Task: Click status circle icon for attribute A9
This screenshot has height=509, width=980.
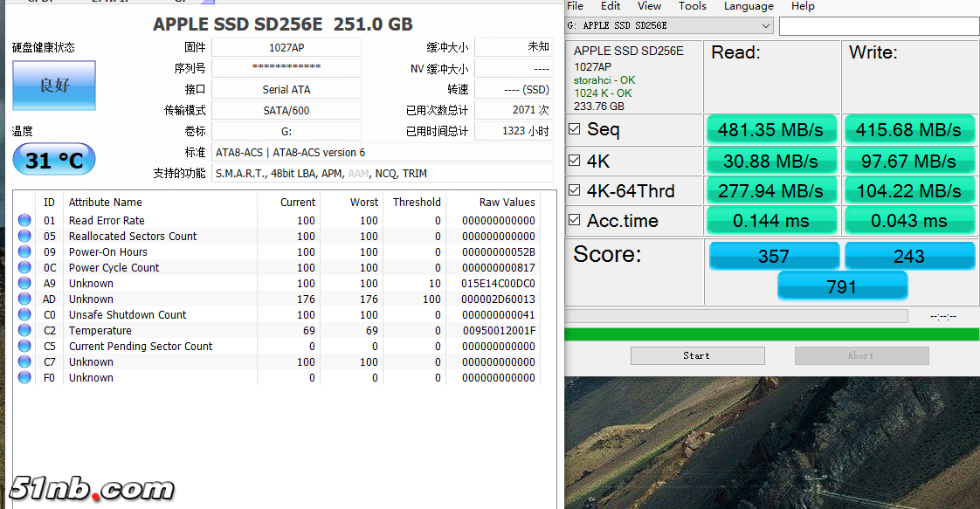Action: click(24, 283)
